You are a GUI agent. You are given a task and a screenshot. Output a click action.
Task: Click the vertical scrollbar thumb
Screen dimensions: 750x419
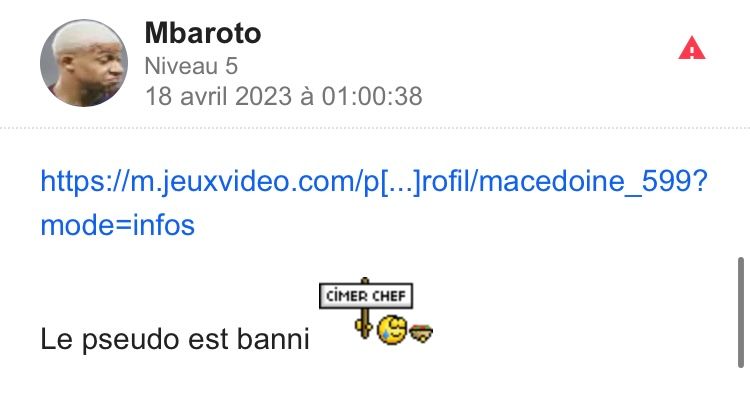click(740, 312)
